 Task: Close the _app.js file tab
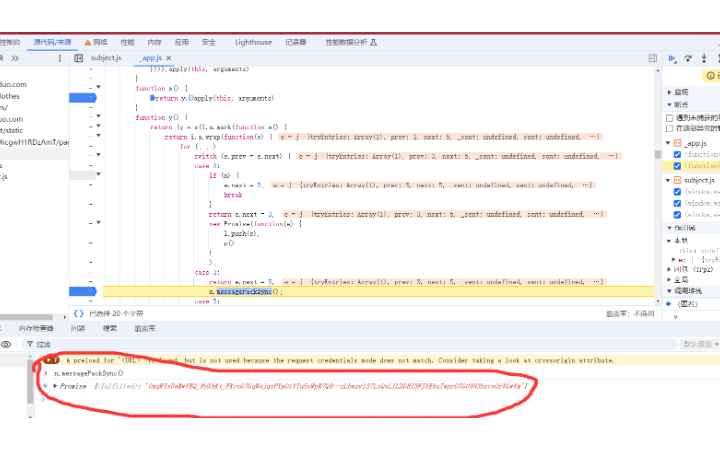click(169, 58)
